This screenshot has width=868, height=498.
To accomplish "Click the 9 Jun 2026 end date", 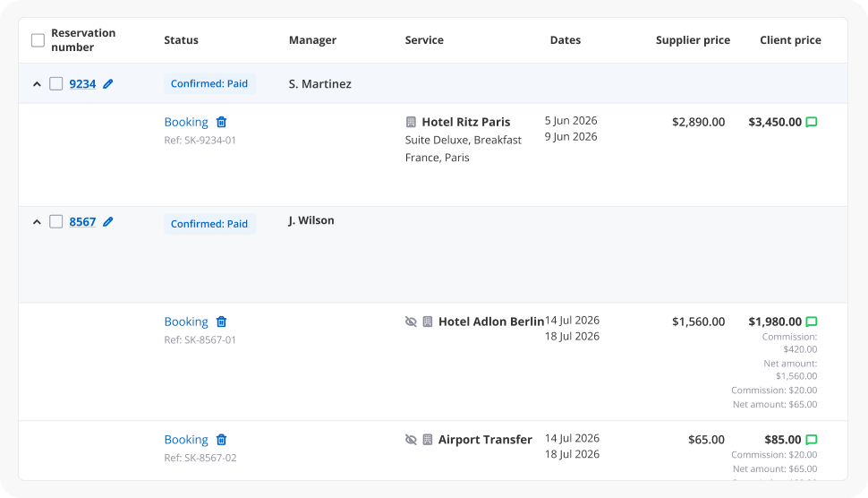I will 571,137.
